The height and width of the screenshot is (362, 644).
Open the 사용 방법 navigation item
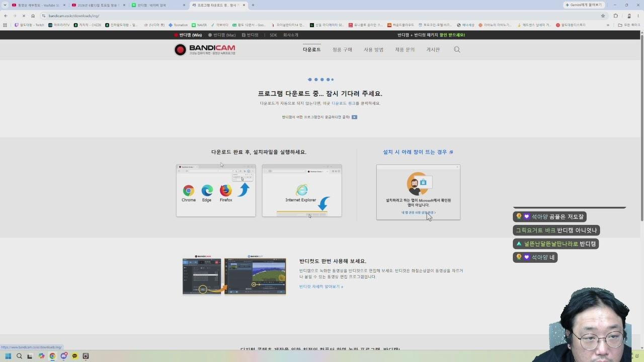pos(374,50)
